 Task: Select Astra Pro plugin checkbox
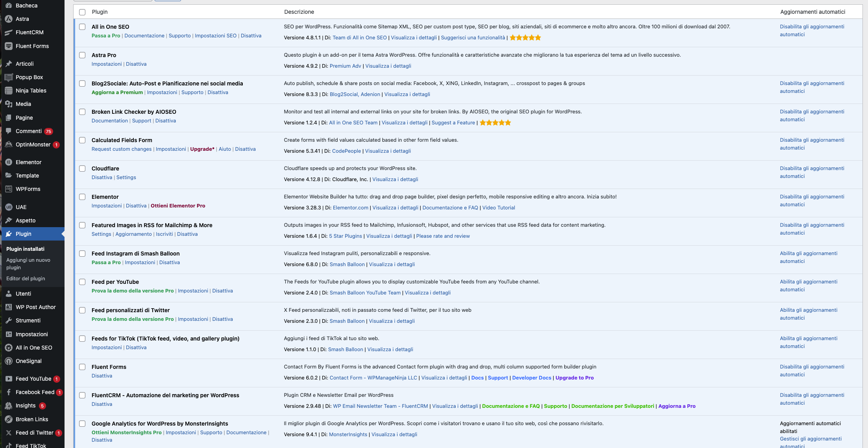tap(82, 55)
